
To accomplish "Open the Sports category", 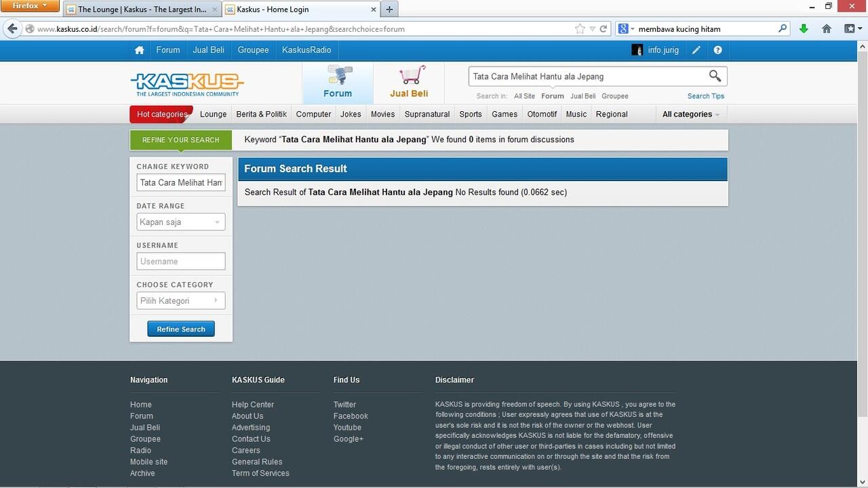I will [x=471, y=115].
